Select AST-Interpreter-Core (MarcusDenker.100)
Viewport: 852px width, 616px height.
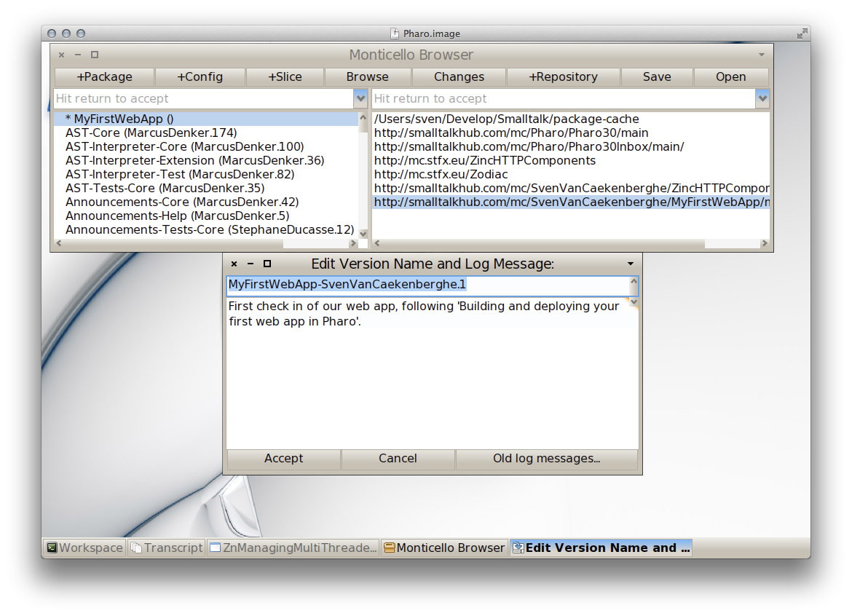(x=206, y=146)
